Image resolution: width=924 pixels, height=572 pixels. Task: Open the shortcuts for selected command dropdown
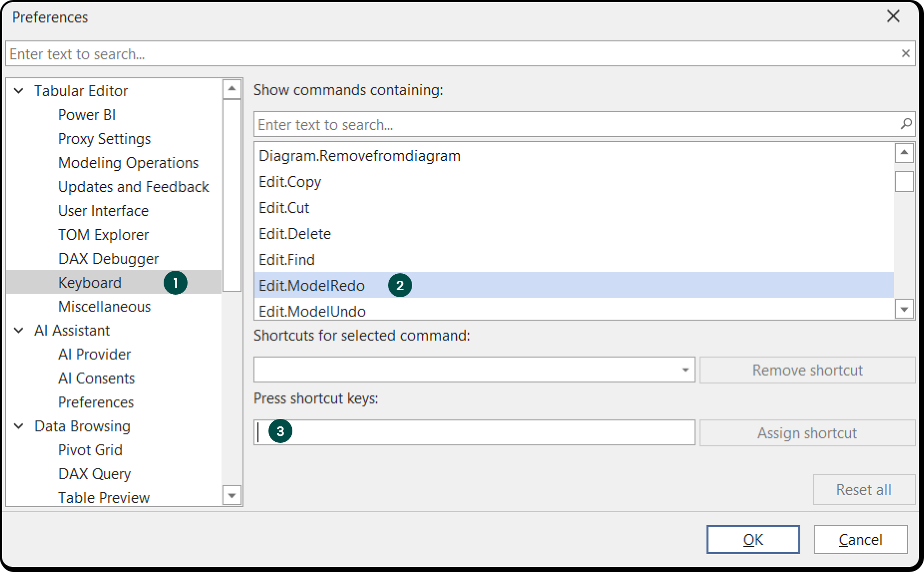pos(685,370)
